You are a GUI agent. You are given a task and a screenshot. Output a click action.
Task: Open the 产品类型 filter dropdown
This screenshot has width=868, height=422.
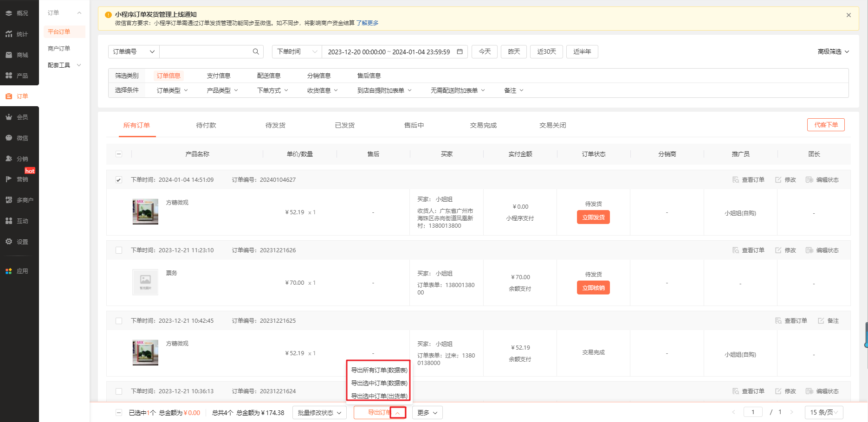pos(222,90)
